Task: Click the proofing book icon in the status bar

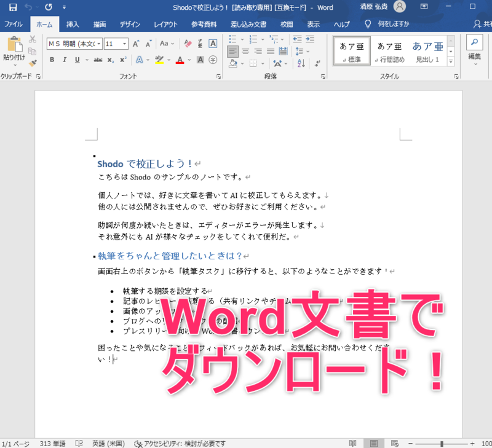Action: (79, 443)
